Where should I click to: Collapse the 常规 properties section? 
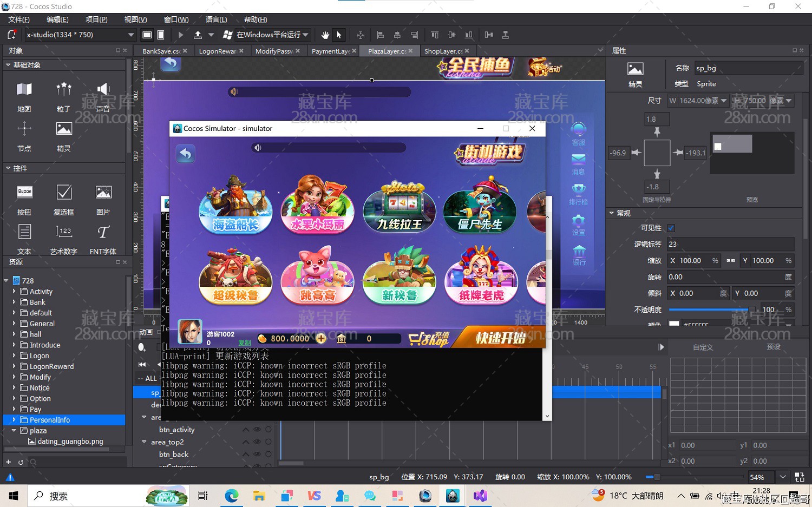[x=612, y=213]
